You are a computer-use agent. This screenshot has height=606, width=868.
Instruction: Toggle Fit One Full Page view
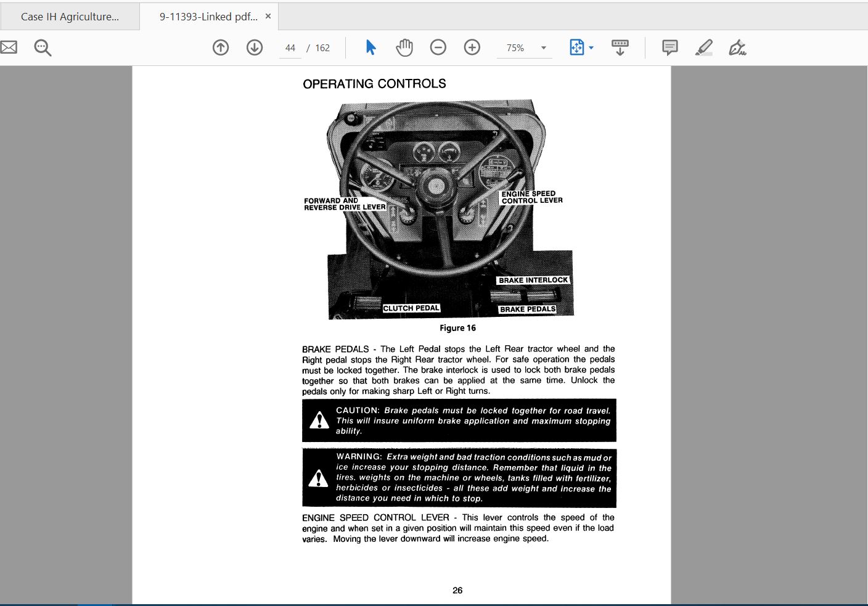coord(578,47)
